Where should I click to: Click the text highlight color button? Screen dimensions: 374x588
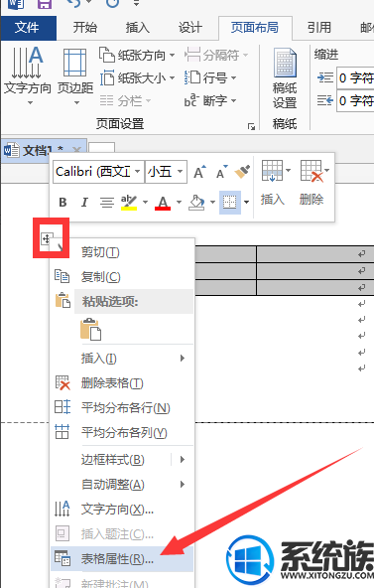pos(129,203)
